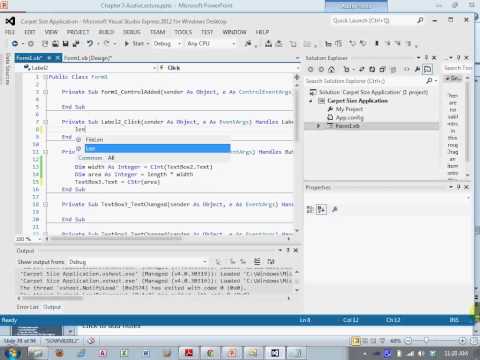The height and width of the screenshot is (360, 480).
Task: Close the Form1.vb code tab
Action: (58, 58)
